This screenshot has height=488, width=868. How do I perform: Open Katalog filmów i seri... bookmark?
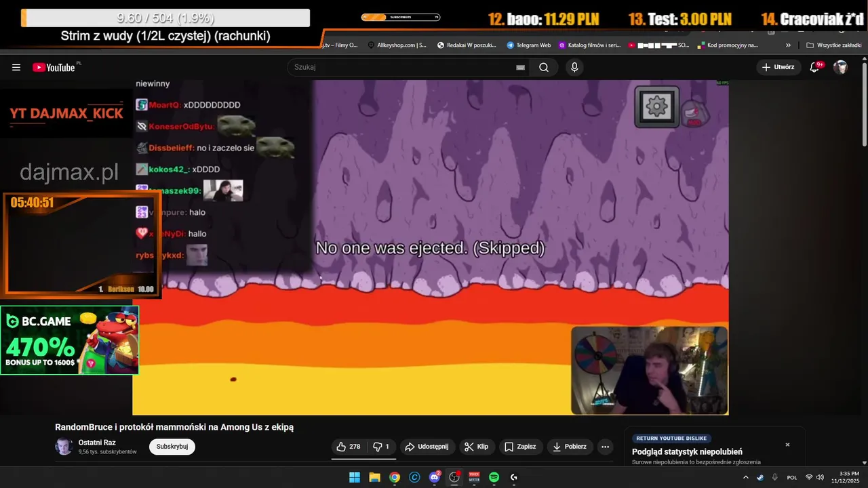pyautogui.click(x=590, y=45)
